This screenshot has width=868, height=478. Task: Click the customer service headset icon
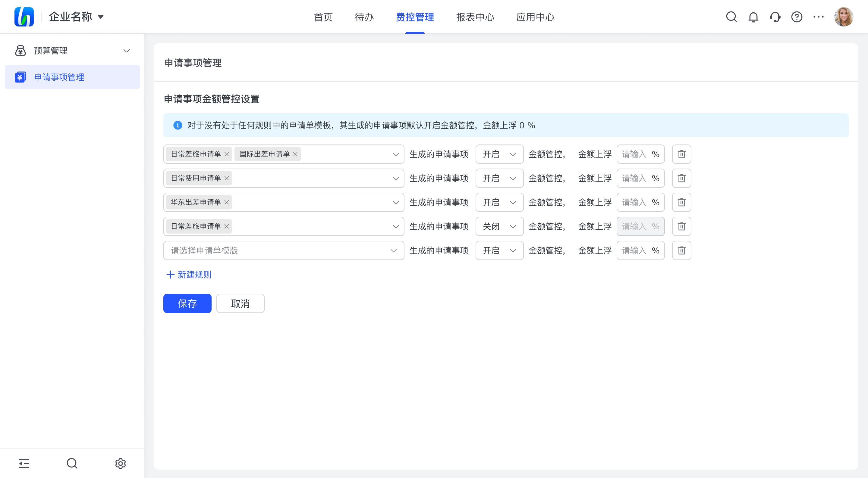click(775, 17)
